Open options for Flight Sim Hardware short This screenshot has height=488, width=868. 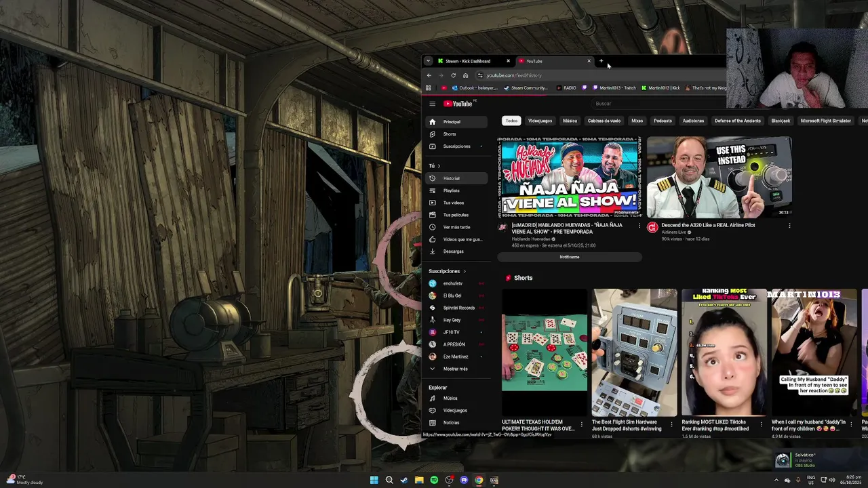coord(671,425)
